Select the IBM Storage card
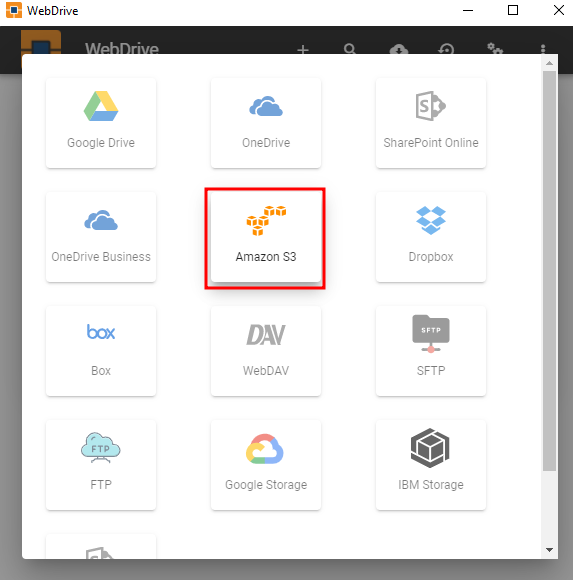573x580 pixels. point(431,465)
